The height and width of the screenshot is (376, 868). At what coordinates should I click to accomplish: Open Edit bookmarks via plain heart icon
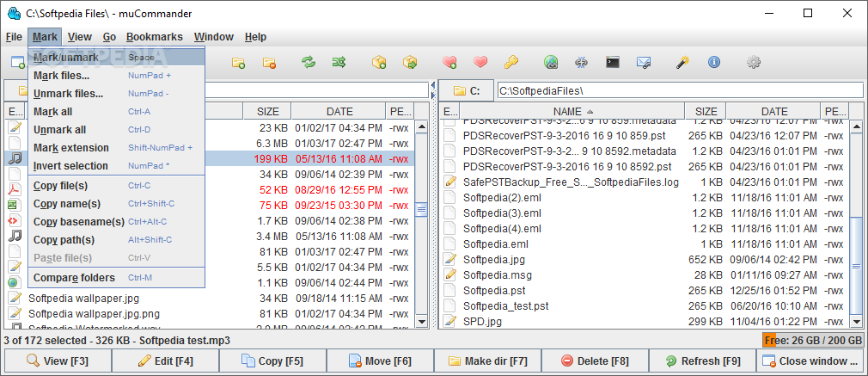click(x=480, y=62)
